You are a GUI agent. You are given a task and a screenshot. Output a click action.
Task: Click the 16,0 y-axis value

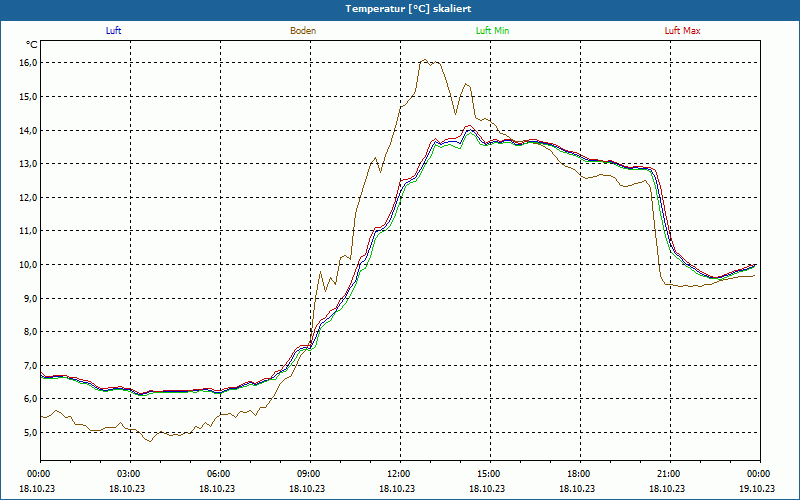tap(28, 63)
